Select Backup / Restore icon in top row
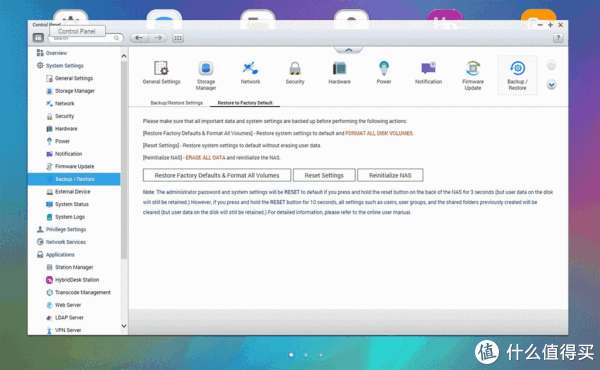This screenshot has width=600, height=370. click(x=517, y=75)
